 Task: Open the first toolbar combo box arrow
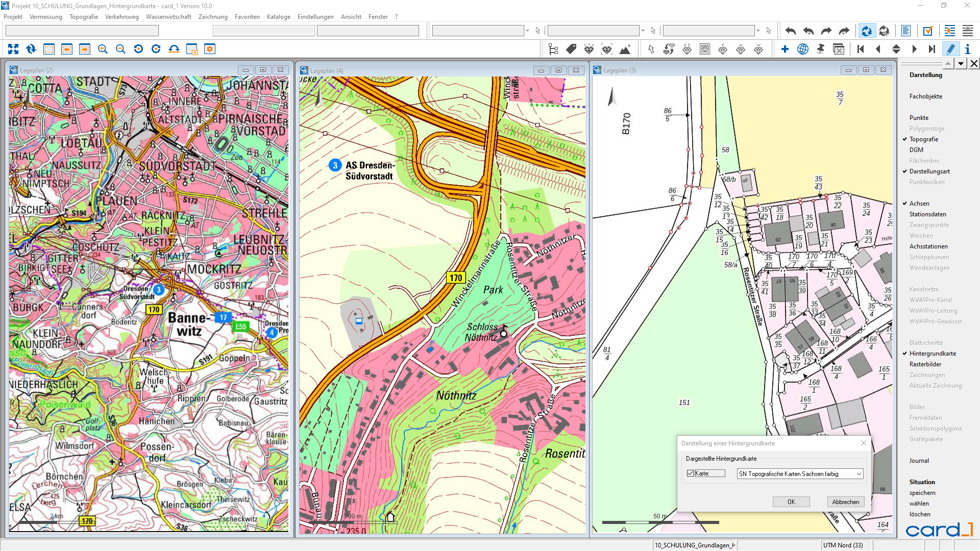click(527, 31)
